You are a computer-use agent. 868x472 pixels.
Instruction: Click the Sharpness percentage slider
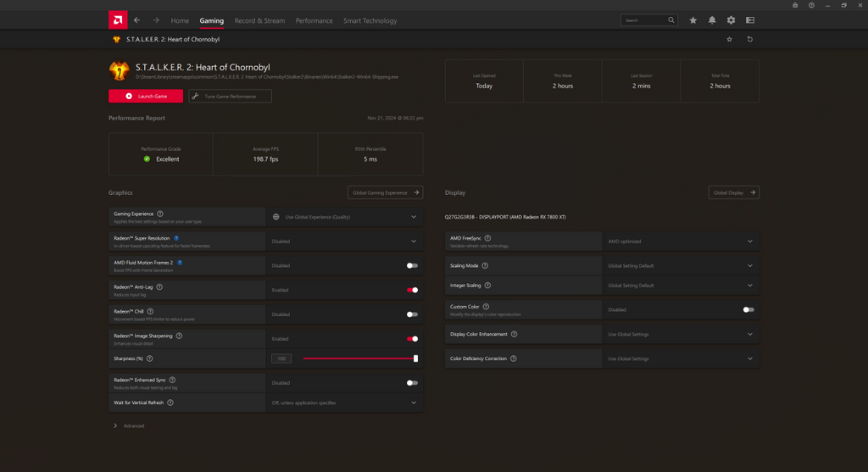click(359, 358)
